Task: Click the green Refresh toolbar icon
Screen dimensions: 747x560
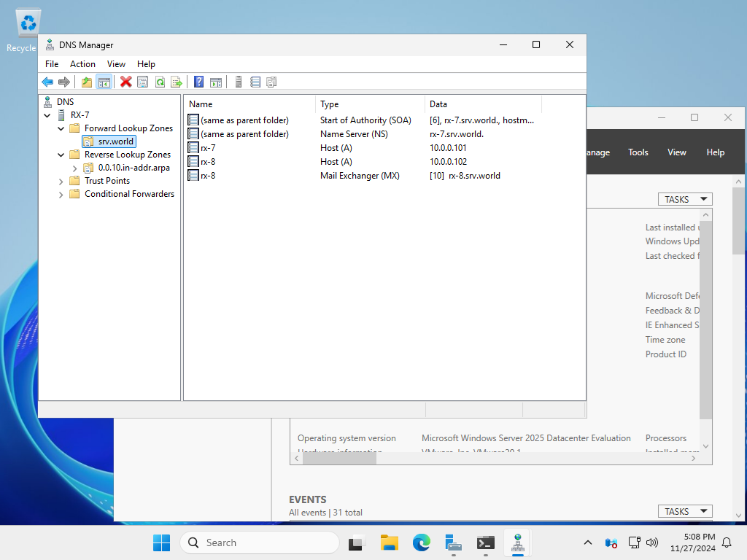Action: point(160,82)
